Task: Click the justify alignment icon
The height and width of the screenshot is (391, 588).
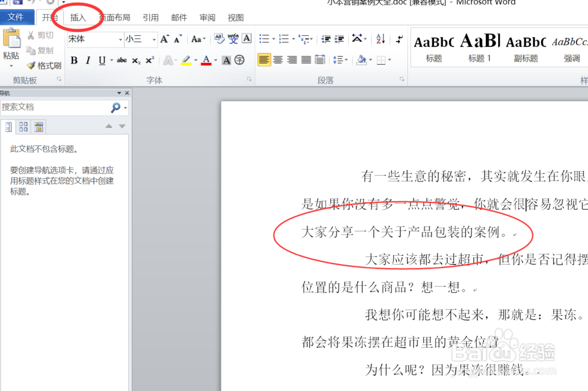Action: pyautogui.click(x=306, y=59)
